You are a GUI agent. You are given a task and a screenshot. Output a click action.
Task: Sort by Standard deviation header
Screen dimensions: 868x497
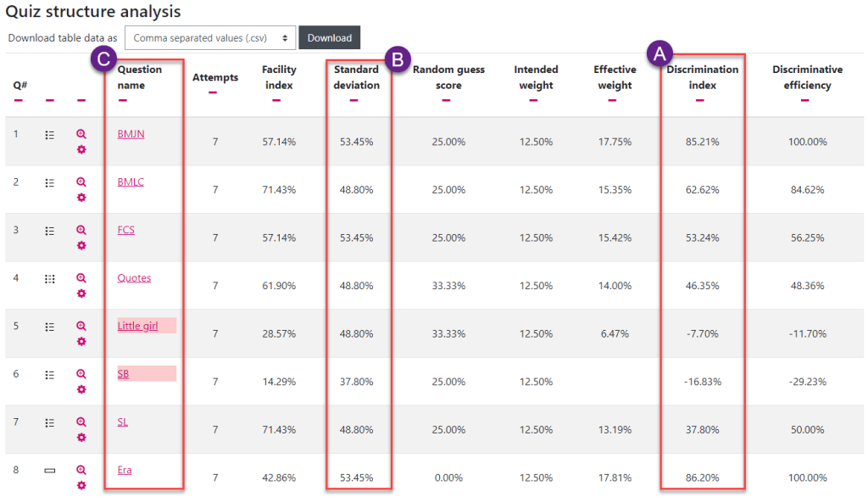click(357, 77)
